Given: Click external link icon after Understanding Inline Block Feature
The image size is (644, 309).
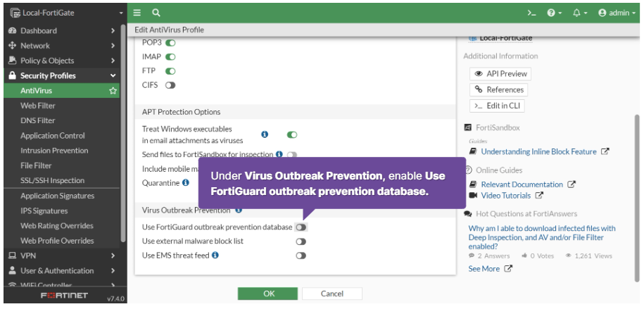Looking at the screenshot, I should pos(605,151).
